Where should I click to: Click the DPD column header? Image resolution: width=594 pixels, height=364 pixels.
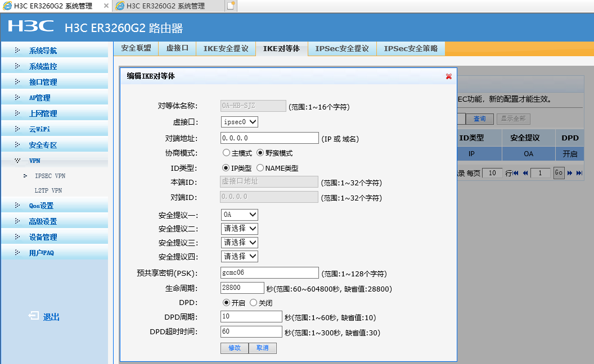tap(570, 138)
